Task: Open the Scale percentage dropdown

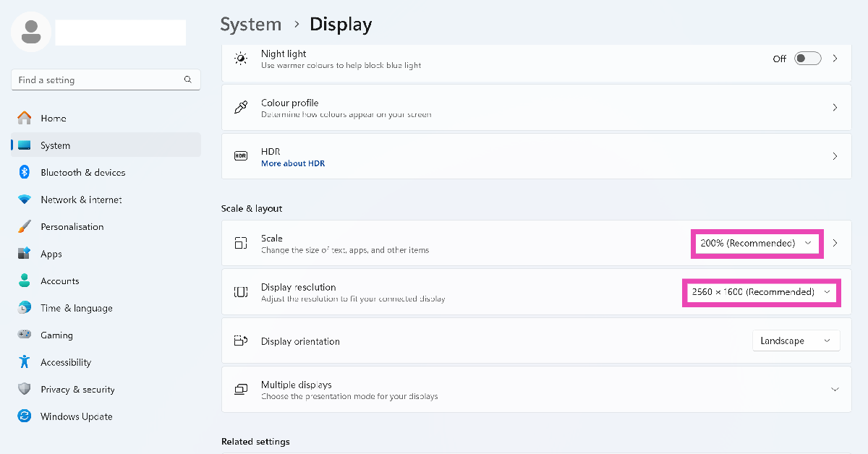Action: tap(757, 244)
